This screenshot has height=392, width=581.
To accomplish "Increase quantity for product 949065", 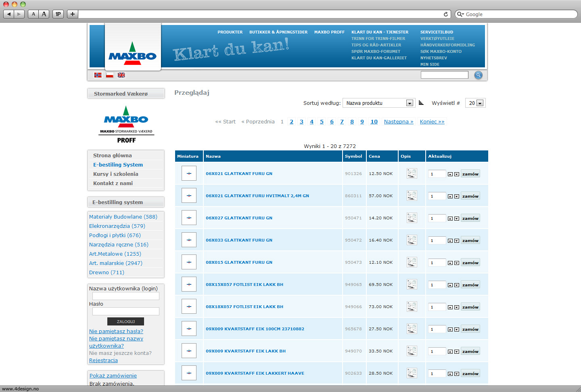I will click(x=450, y=285).
